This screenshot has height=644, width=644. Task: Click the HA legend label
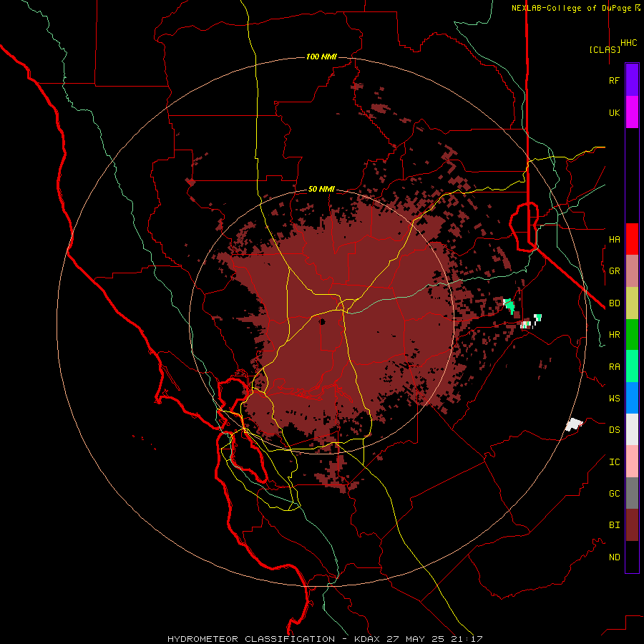coord(614,240)
